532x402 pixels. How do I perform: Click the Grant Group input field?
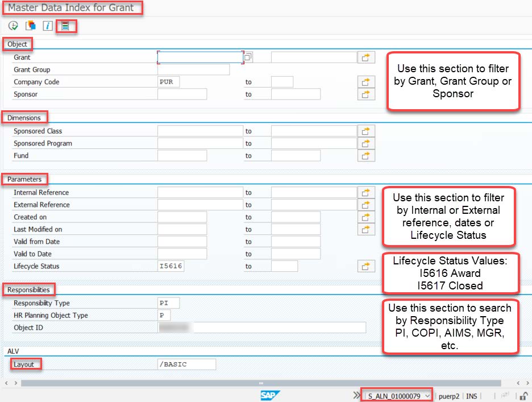193,69
